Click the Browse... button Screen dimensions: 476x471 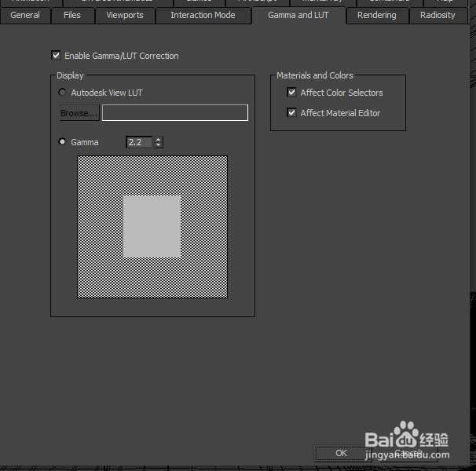click(x=79, y=113)
